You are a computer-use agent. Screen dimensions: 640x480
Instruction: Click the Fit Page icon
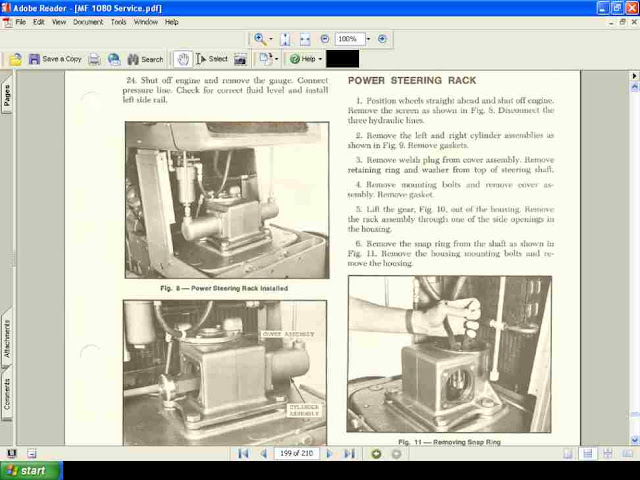[x=286, y=39]
